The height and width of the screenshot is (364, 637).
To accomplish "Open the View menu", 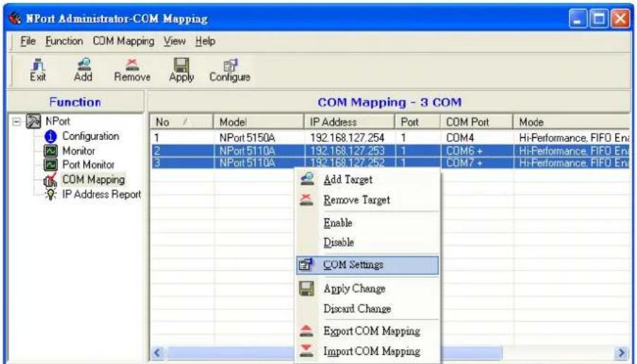I will pos(175,42).
